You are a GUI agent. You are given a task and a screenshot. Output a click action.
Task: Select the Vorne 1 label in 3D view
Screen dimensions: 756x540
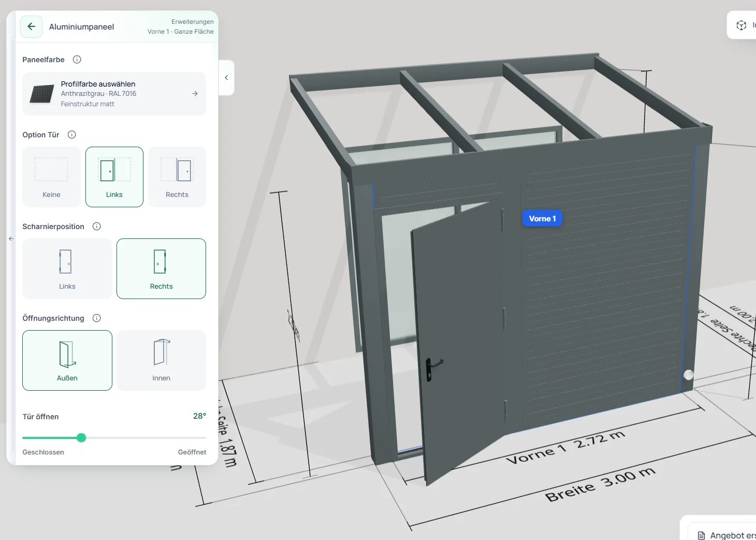coord(542,219)
